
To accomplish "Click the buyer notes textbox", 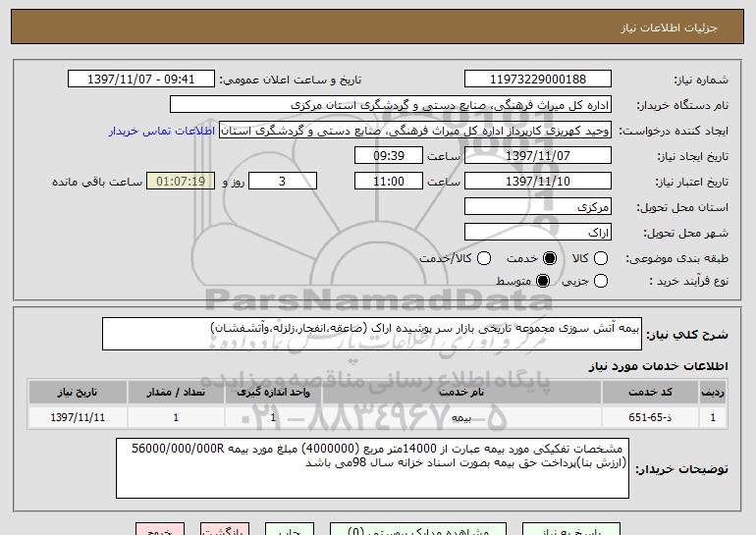I will 372,468.
